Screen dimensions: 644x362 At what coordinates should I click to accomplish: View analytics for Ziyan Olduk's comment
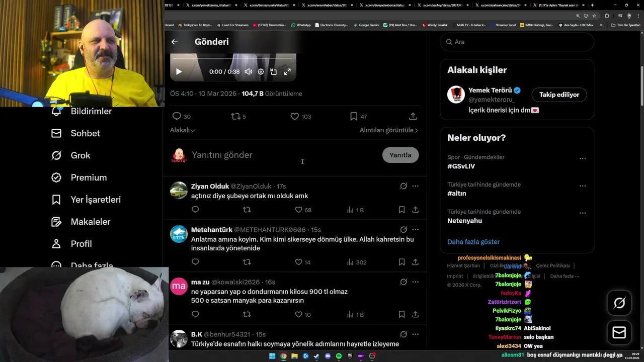tap(355, 210)
